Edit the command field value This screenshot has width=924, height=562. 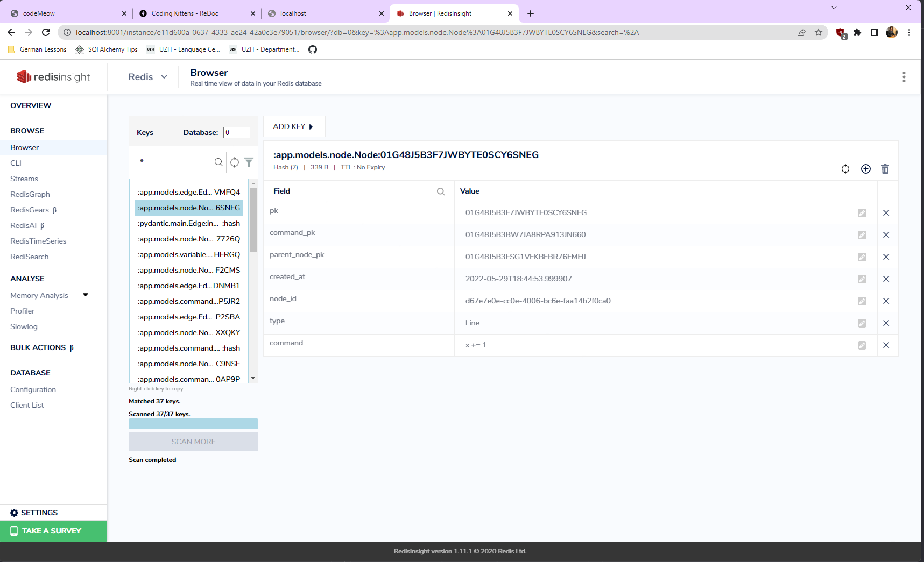coord(862,345)
